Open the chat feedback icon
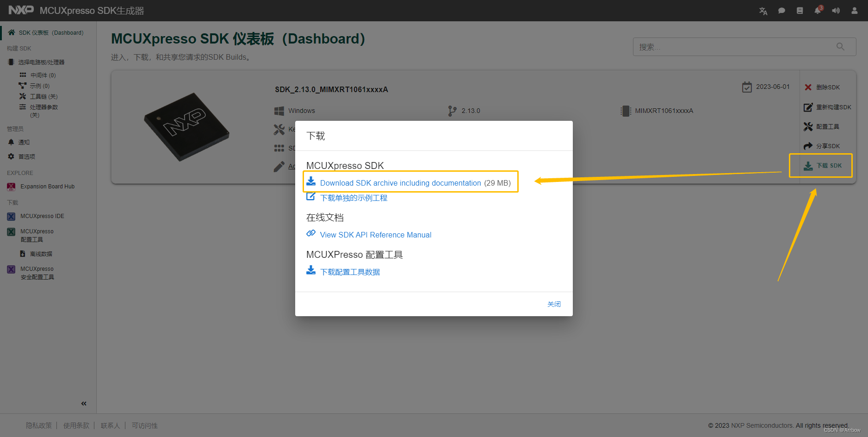The image size is (868, 437). point(781,11)
